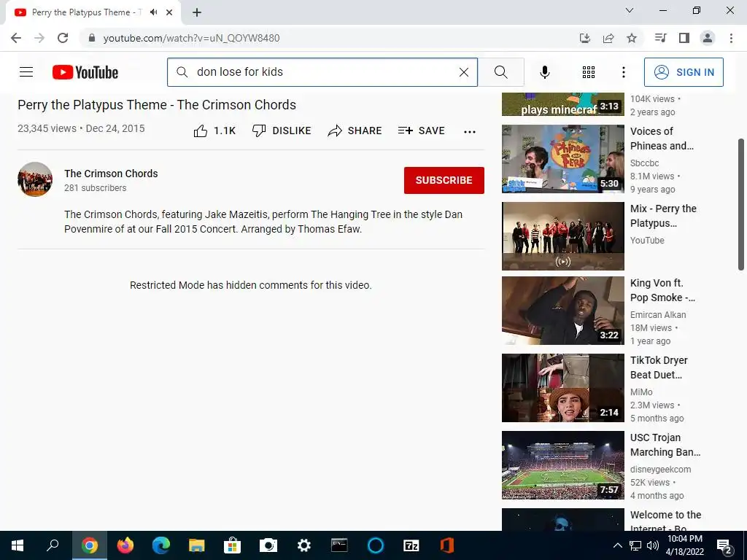Focus the YouTube search field
This screenshot has width=747, height=560.
[322, 72]
